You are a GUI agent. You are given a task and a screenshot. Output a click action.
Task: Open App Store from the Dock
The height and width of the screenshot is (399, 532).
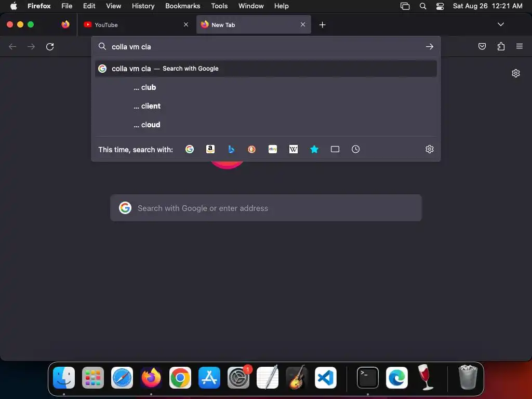(209, 377)
